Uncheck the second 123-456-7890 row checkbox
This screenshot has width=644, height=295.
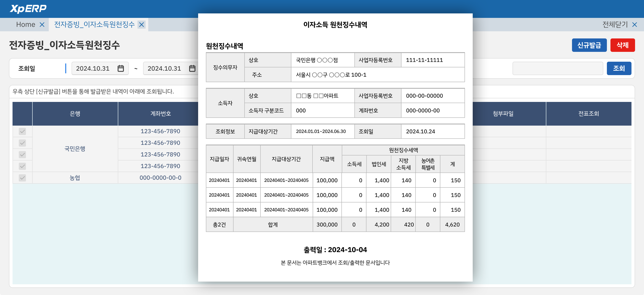(23, 143)
